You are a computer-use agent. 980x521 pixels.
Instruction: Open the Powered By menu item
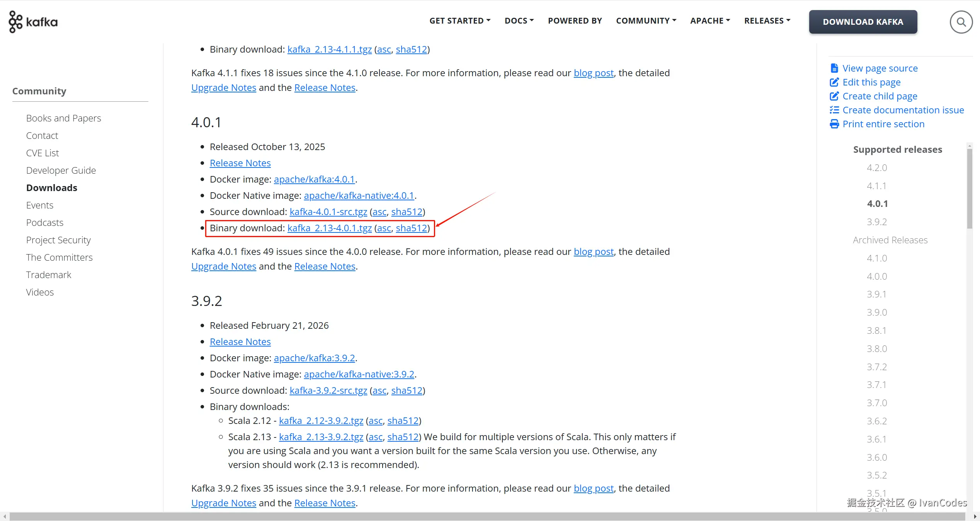click(x=575, y=21)
